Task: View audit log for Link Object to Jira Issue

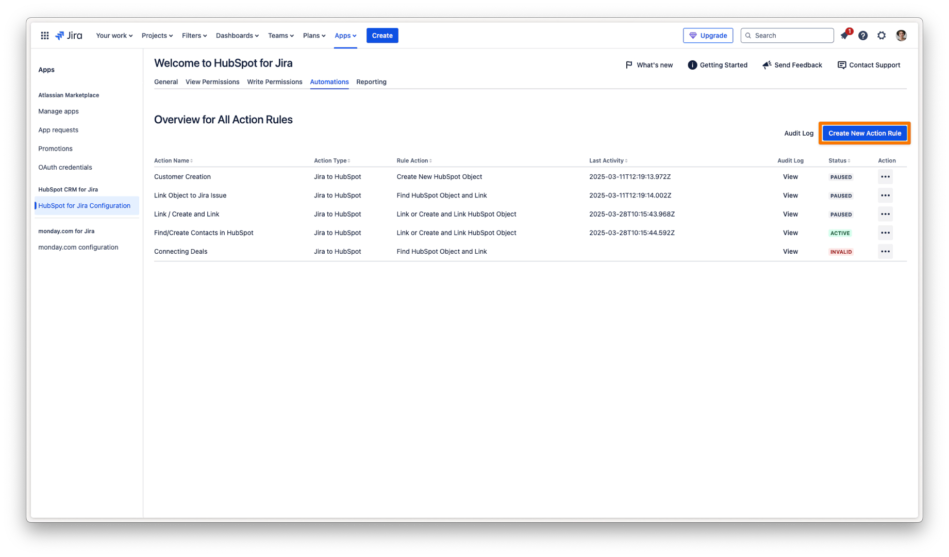Action: tap(790, 196)
